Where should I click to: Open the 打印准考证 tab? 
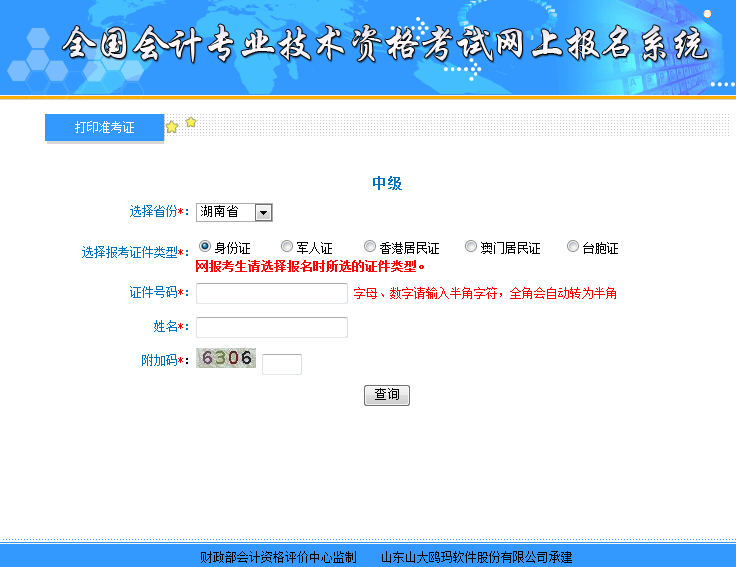coord(104,128)
